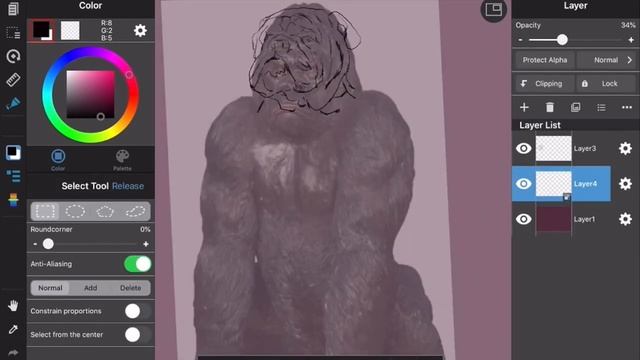Turn off the Anti-Aliasing switch
The image size is (640, 360).
pyautogui.click(x=138, y=264)
